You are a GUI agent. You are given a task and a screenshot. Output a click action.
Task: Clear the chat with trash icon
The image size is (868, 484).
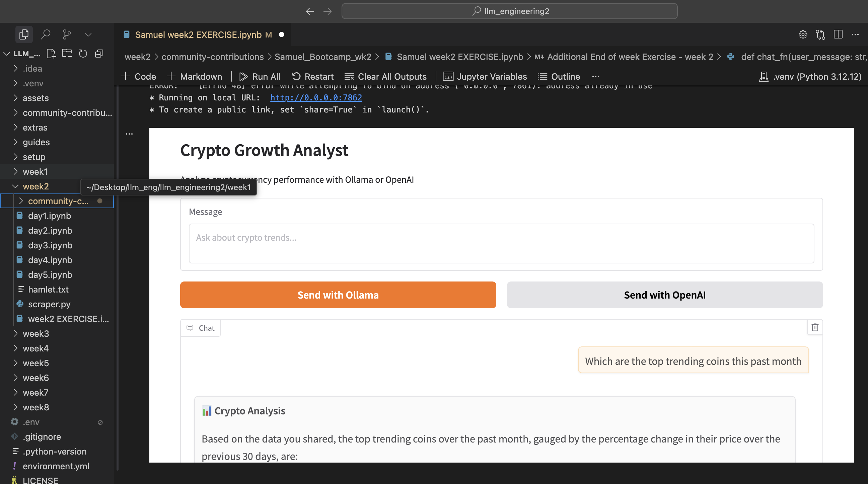coord(815,327)
